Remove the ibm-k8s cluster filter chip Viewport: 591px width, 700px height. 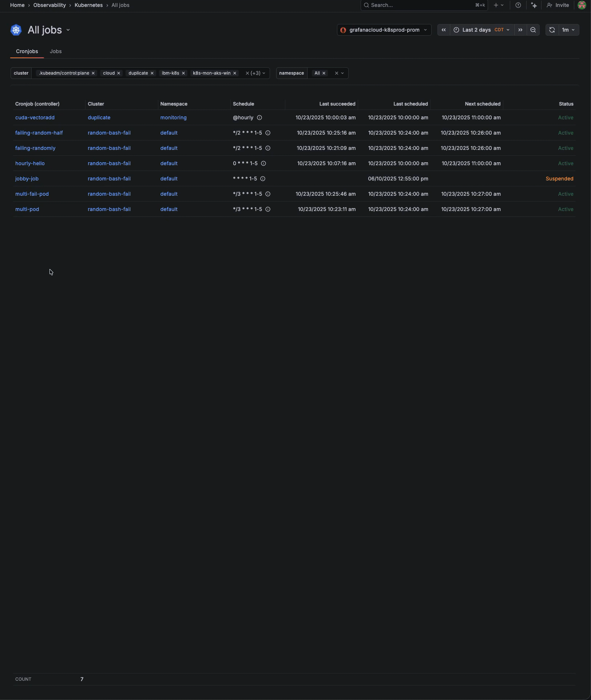183,73
